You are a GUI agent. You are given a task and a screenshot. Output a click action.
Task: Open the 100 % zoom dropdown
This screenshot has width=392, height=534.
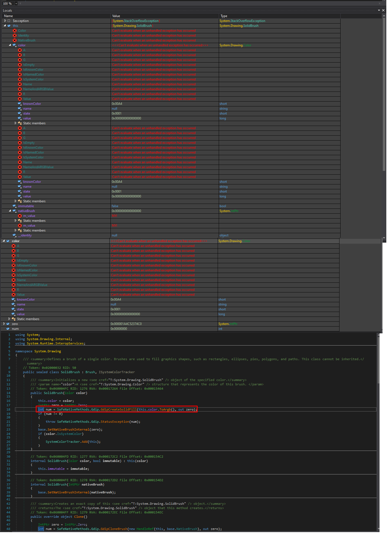click(16, 4)
